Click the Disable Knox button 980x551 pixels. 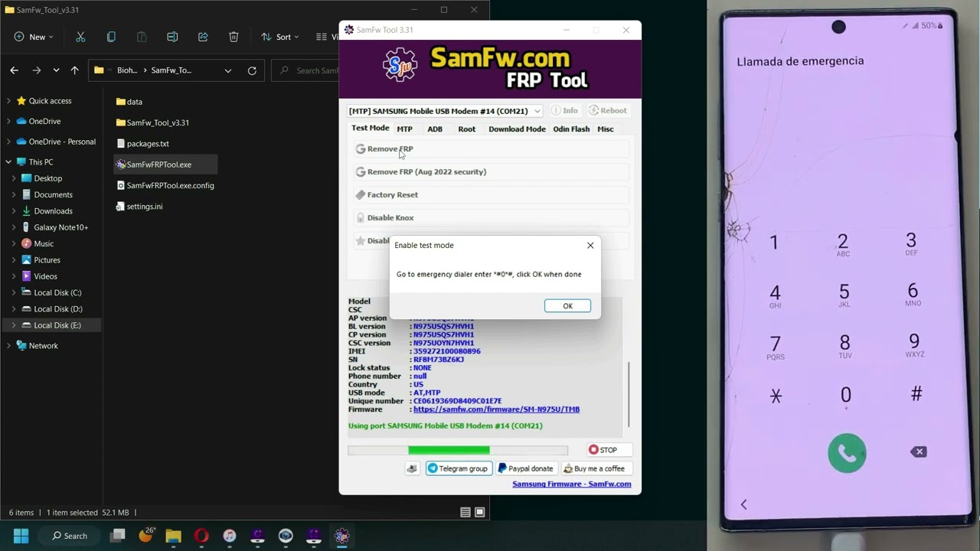490,218
